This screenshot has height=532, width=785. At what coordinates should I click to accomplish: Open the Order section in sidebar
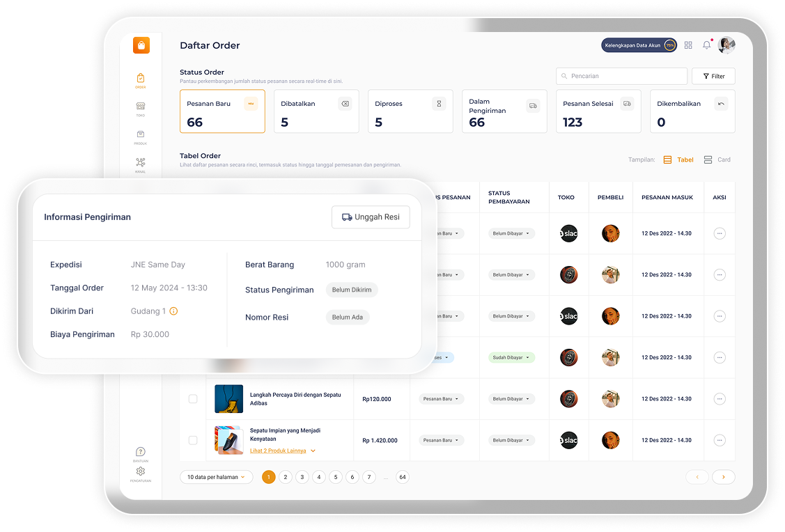[141, 80]
